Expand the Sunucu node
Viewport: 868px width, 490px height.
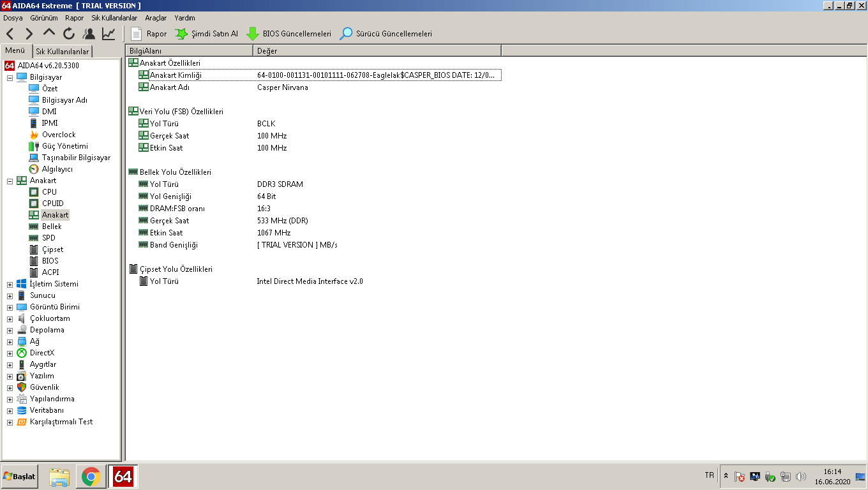click(x=10, y=295)
